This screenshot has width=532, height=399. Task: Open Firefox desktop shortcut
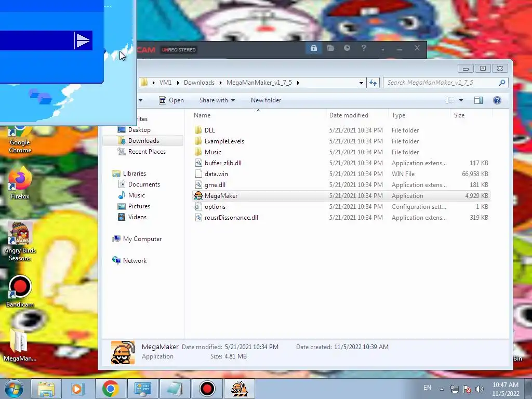[20, 183]
